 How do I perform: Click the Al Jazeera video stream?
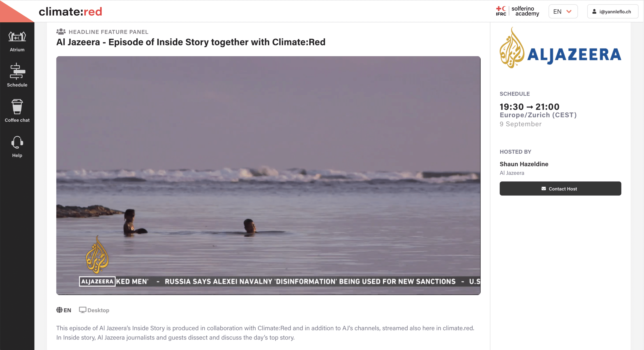coord(268,175)
